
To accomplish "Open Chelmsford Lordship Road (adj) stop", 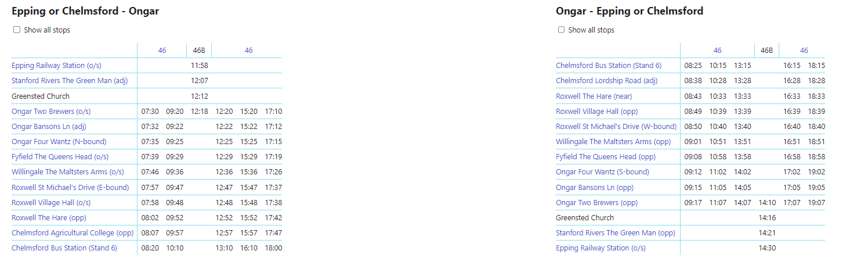I will tap(606, 81).
